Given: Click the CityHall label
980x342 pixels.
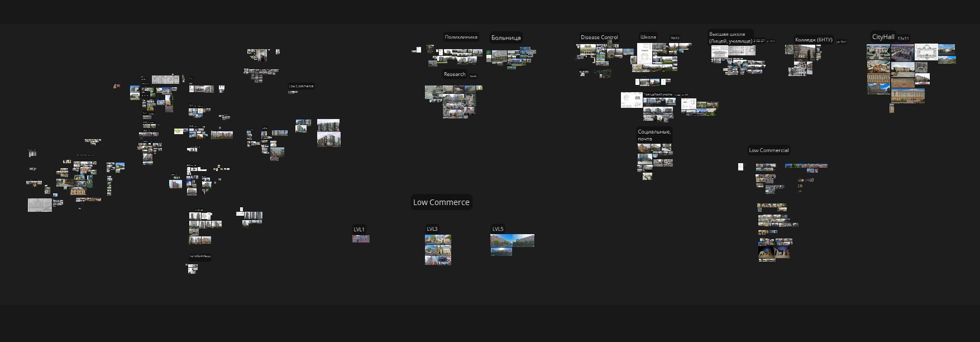Looking at the screenshot, I should [883, 37].
